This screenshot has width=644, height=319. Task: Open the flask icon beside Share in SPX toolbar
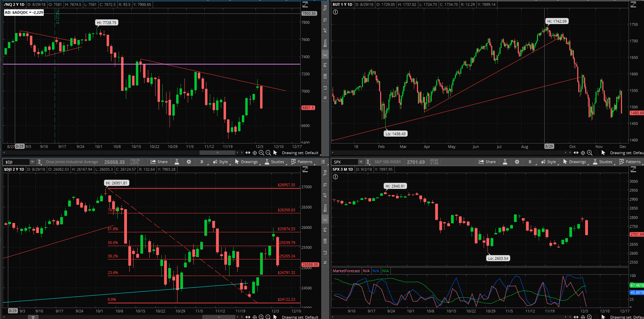pos(505,162)
